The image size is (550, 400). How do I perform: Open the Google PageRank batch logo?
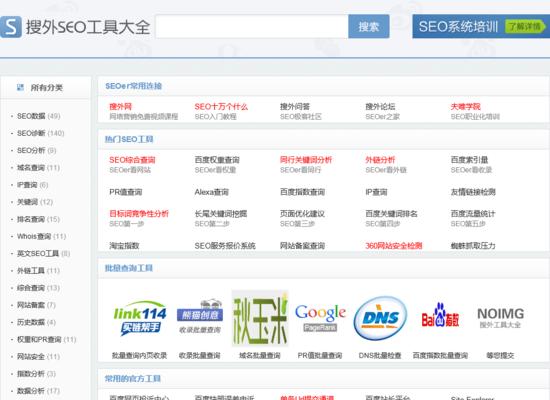[x=320, y=318]
